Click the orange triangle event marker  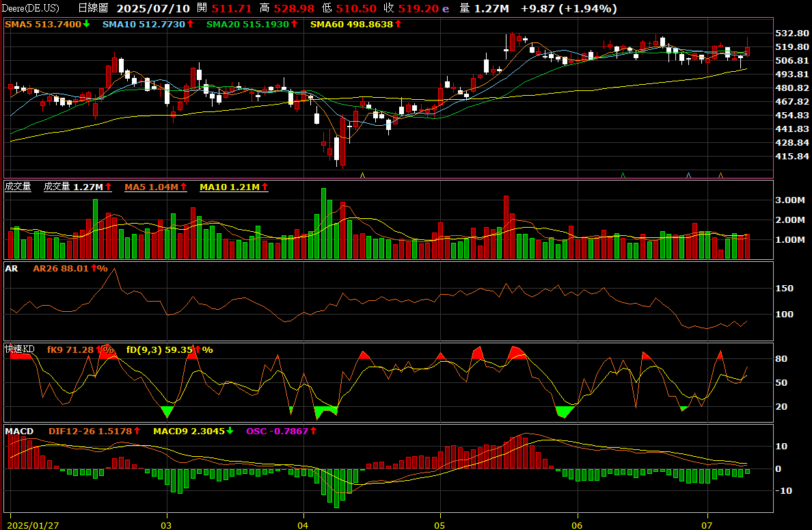(x=720, y=175)
